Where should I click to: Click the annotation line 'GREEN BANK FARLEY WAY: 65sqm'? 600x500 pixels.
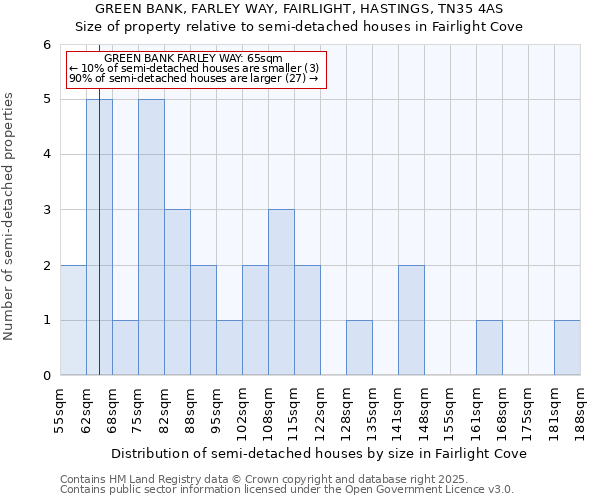tap(193, 58)
